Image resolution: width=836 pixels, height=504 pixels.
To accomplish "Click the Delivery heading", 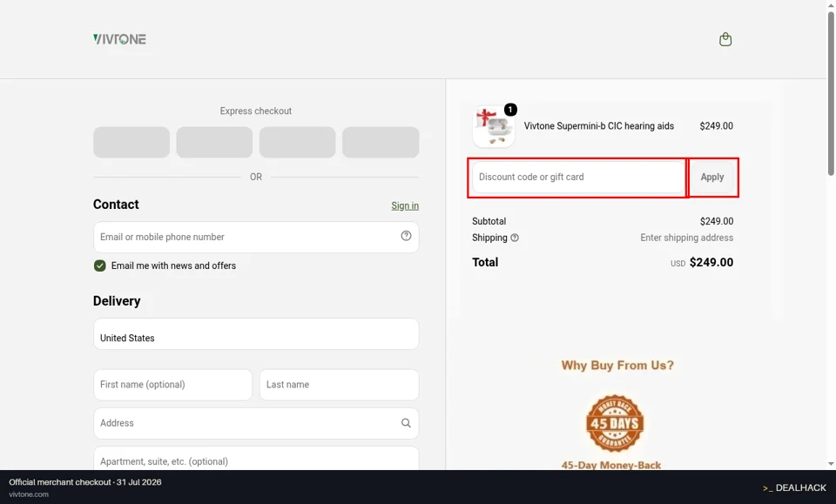I will pyautogui.click(x=117, y=301).
